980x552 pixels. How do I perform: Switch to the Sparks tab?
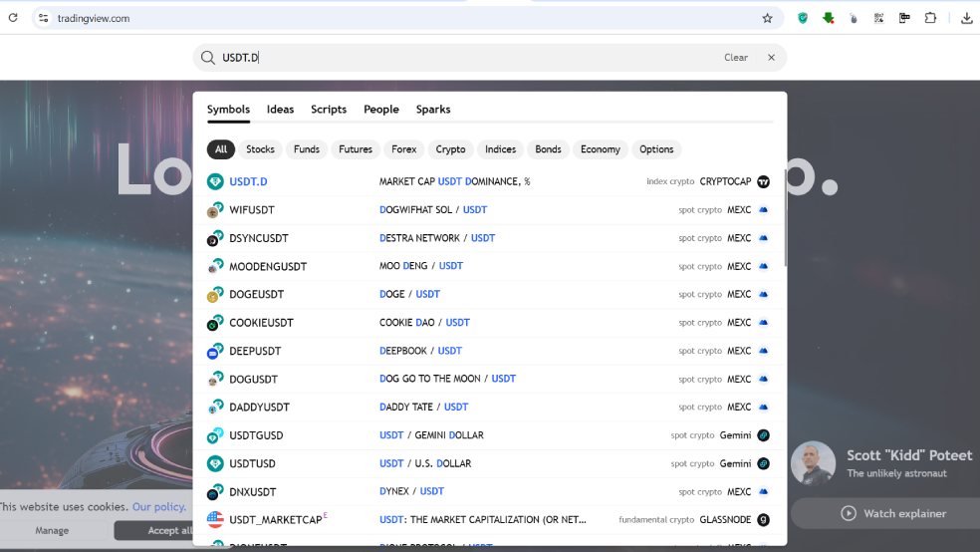pos(433,110)
